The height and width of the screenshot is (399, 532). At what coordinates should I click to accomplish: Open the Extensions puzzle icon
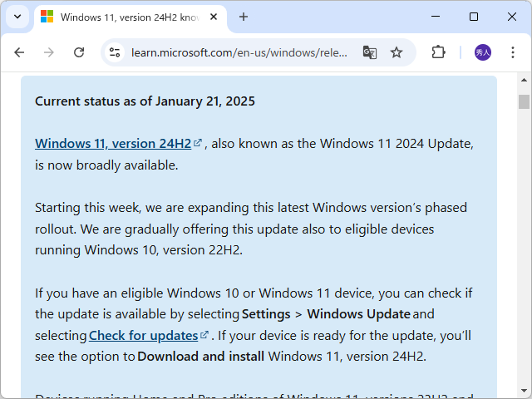click(x=438, y=52)
